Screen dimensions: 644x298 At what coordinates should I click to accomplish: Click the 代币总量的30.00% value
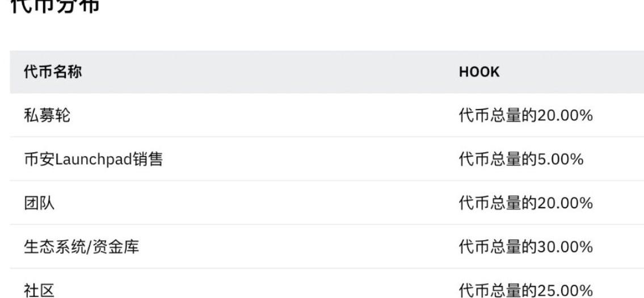click(x=525, y=247)
